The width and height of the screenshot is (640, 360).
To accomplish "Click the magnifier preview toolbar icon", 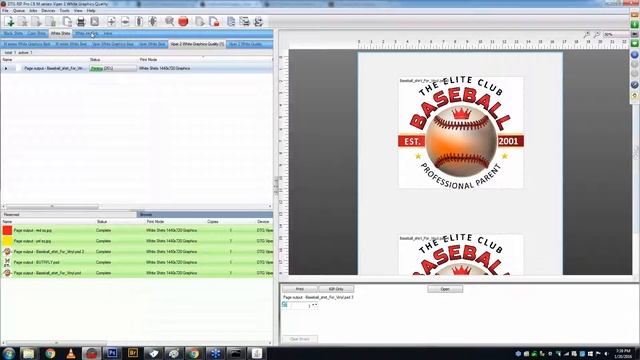I will pos(169,21).
